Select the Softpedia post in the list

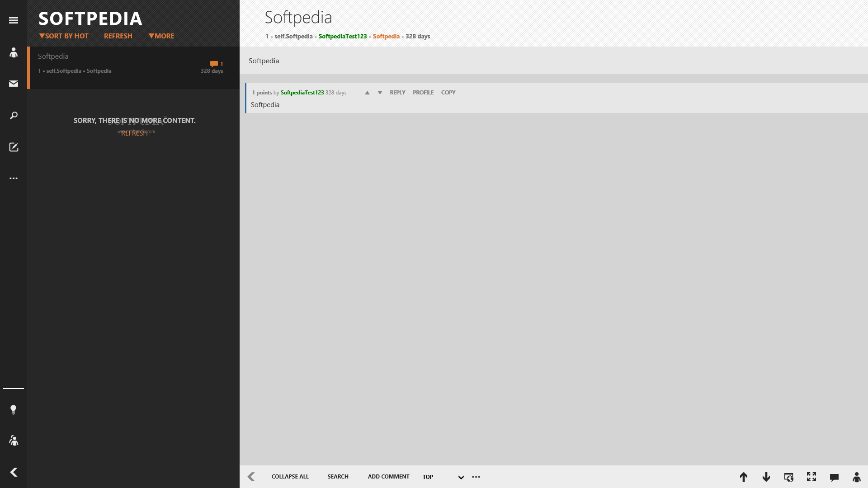pos(133,67)
